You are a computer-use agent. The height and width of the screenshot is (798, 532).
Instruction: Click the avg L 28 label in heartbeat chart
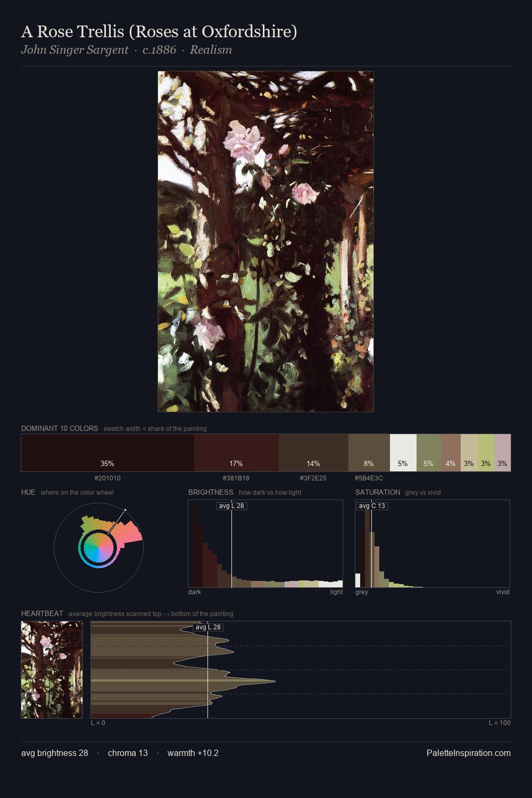pos(208,627)
